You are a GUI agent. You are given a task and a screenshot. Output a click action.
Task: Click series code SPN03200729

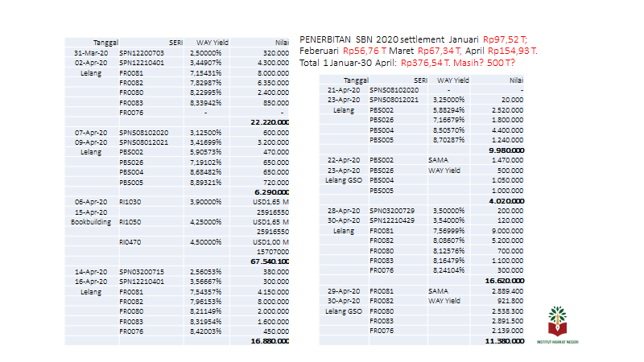[x=392, y=211]
